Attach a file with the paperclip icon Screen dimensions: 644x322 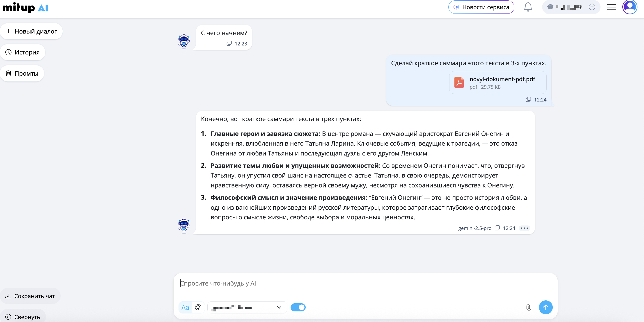tap(529, 308)
